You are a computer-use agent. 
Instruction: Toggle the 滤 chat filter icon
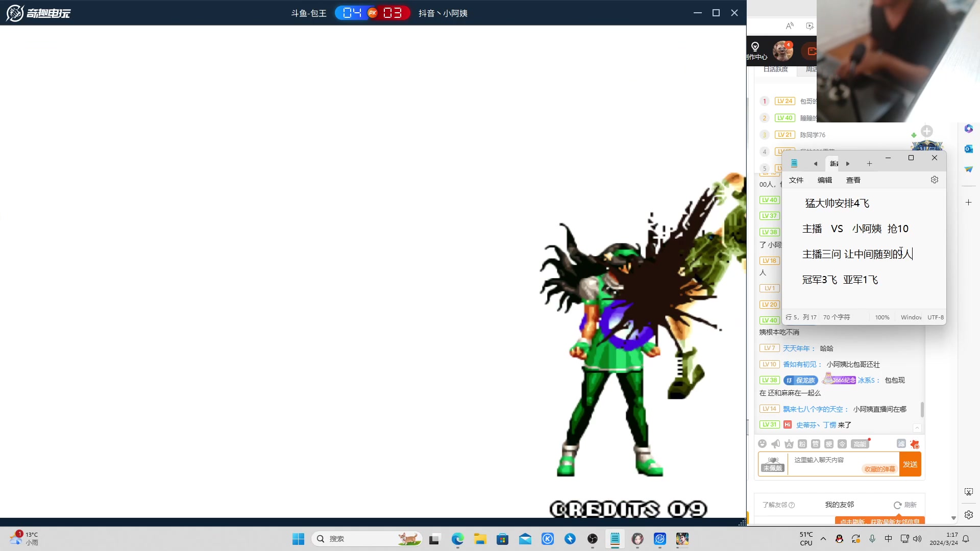coord(901,444)
